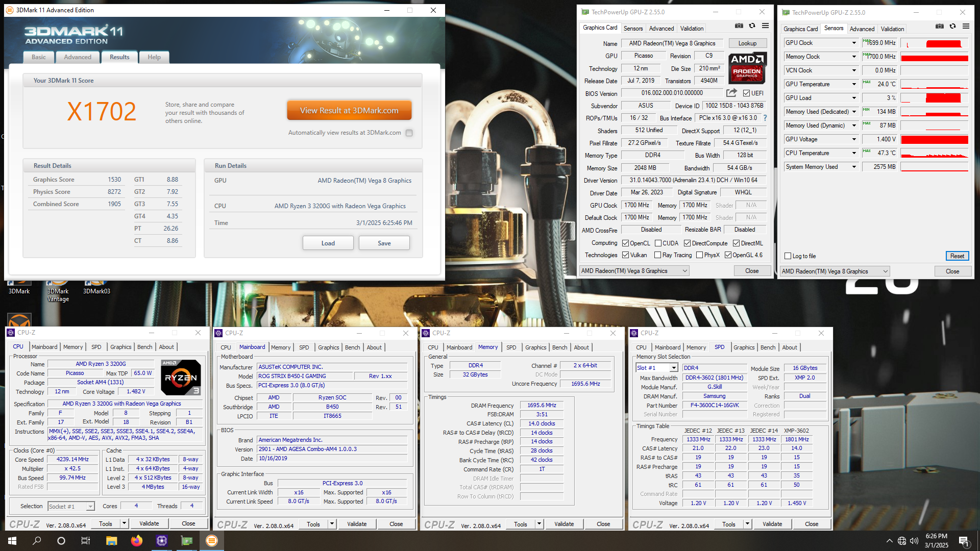Image resolution: width=980 pixels, height=551 pixels.
Task: Switch to Graphics tab in CPU-Z SPD window
Action: (744, 347)
